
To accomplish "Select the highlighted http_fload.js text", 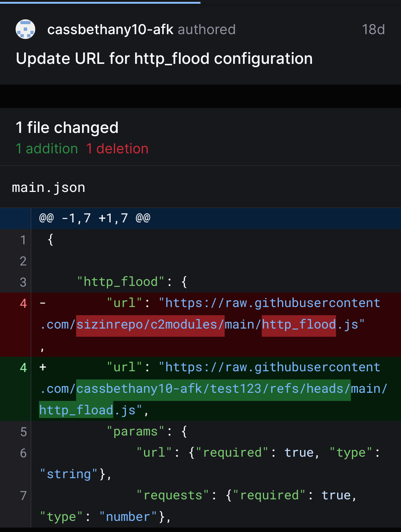I will click(x=76, y=409).
